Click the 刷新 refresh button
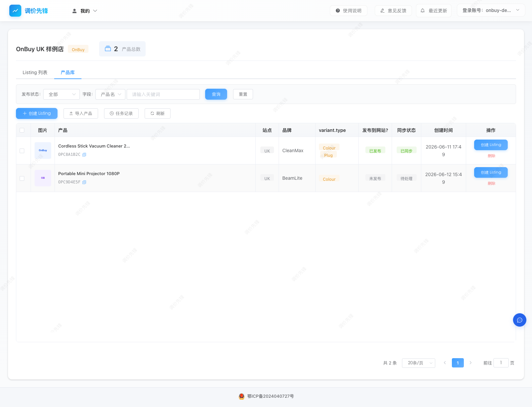The height and width of the screenshot is (407, 532). pos(158,113)
